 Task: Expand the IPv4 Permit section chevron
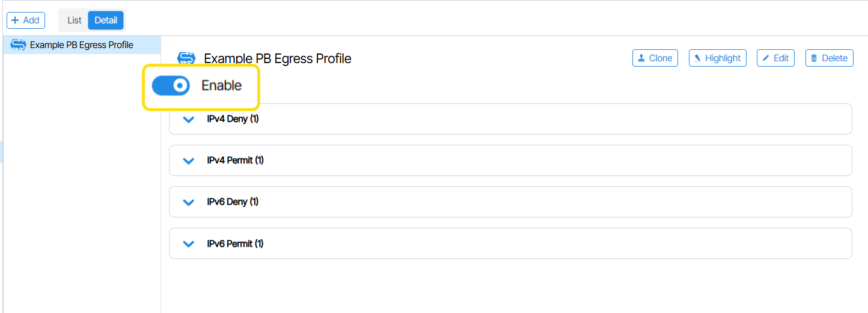point(189,161)
